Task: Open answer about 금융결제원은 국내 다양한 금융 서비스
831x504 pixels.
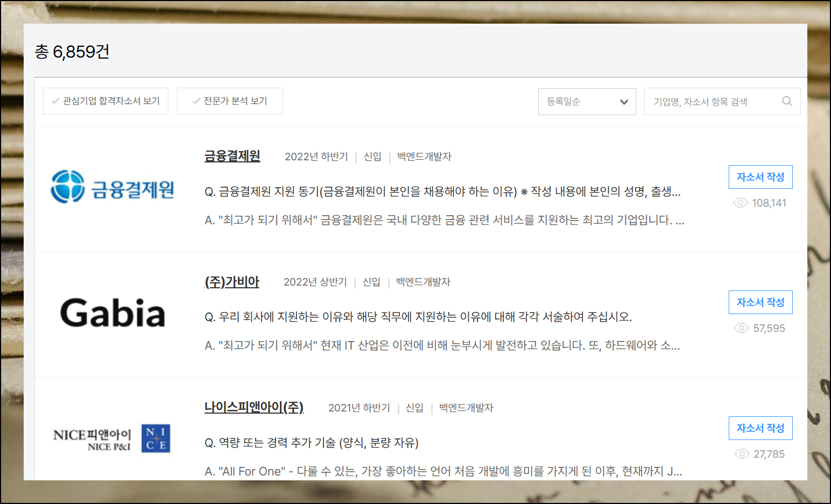Action: 445,220
